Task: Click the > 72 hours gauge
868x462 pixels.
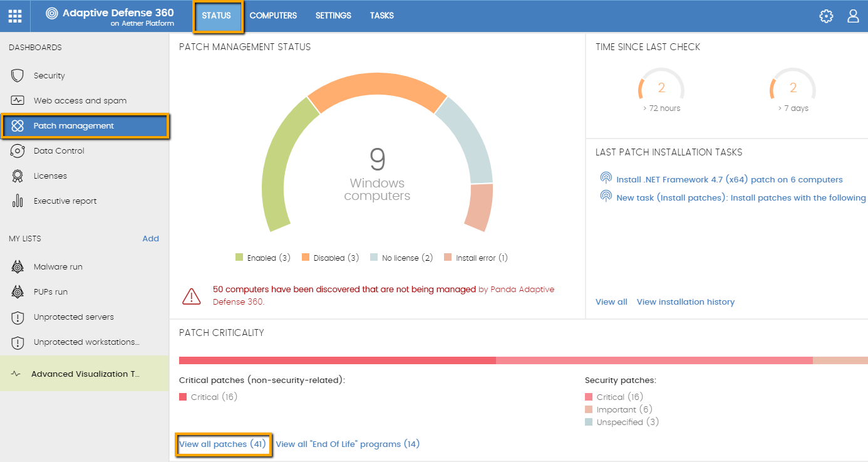Action: 661,90
